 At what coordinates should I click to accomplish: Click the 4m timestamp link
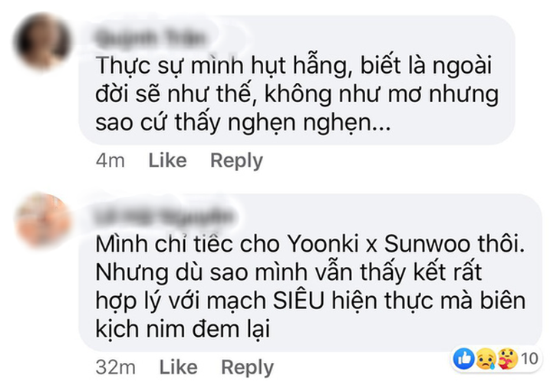110,160
